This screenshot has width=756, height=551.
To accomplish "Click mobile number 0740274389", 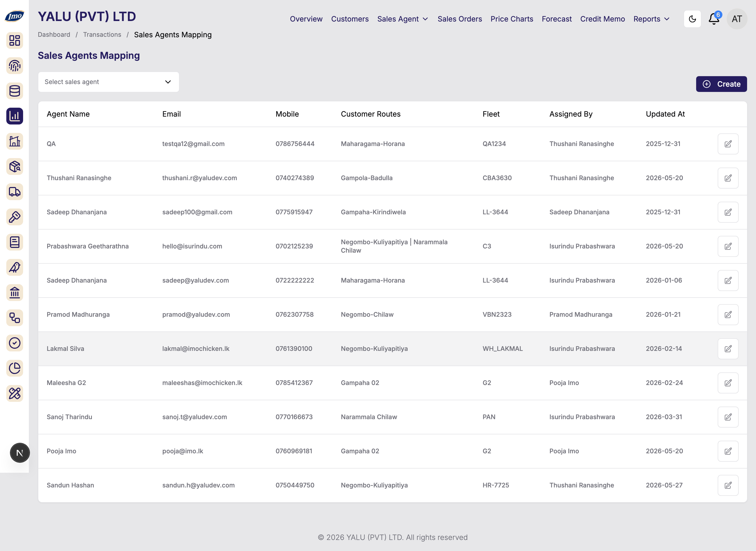I will coord(295,178).
